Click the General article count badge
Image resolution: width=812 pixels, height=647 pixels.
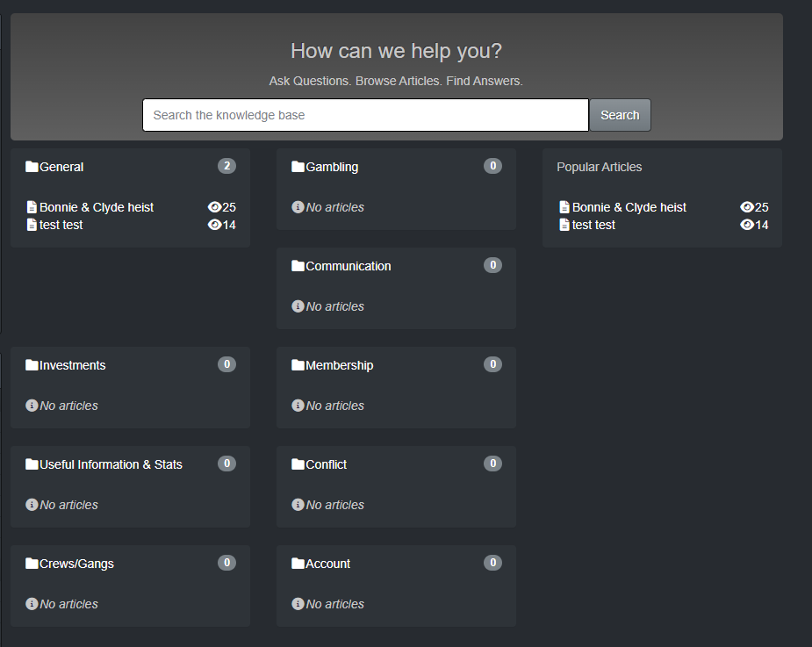coord(226,166)
